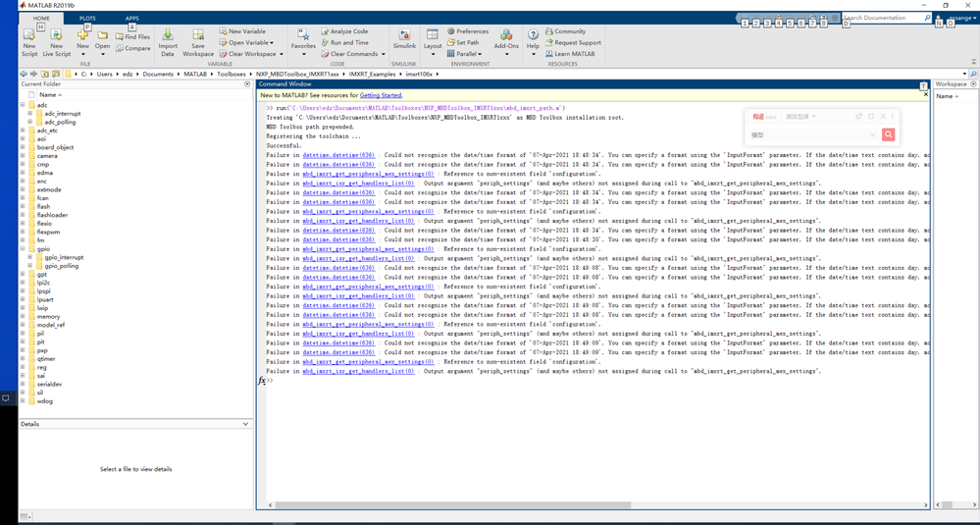The width and height of the screenshot is (980, 525).
Task: Click the back arrow in address bar
Action: tap(24, 74)
